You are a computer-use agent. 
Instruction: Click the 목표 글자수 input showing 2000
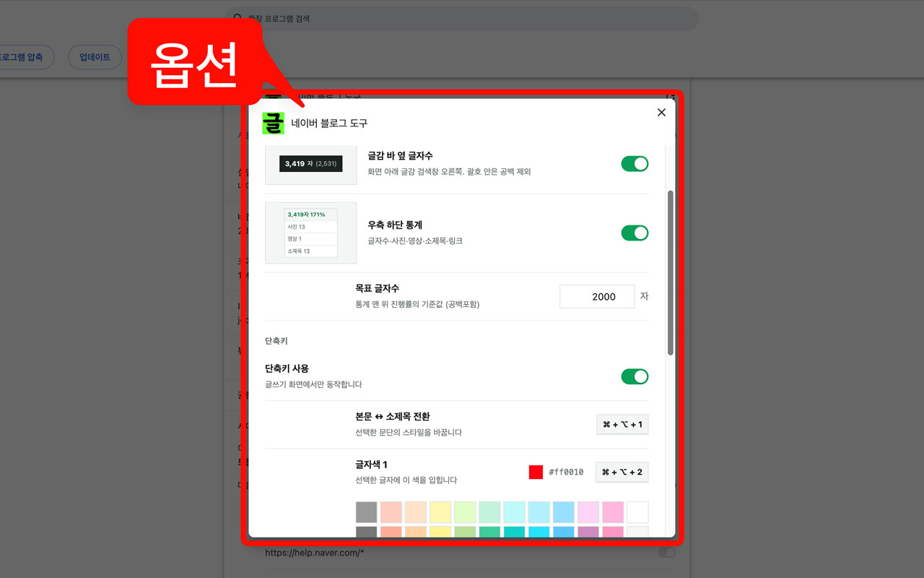point(597,296)
